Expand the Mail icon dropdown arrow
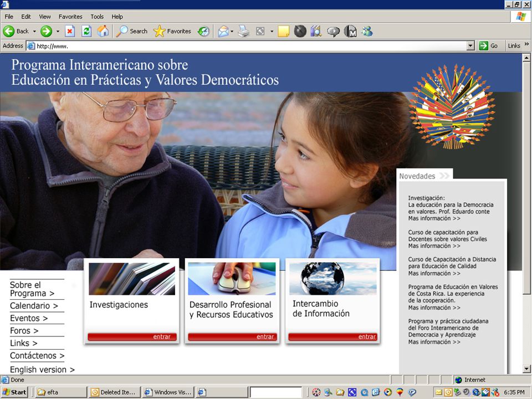532x399 pixels. [232, 31]
